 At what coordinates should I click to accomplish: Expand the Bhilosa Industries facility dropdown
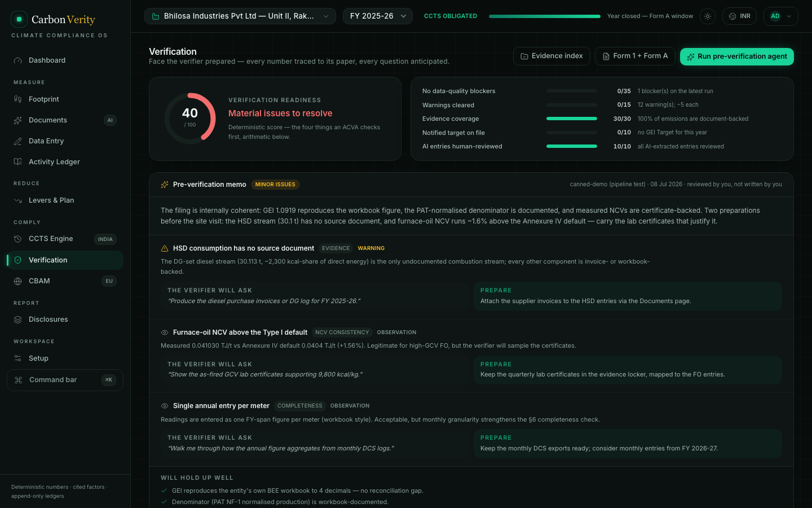tap(240, 16)
